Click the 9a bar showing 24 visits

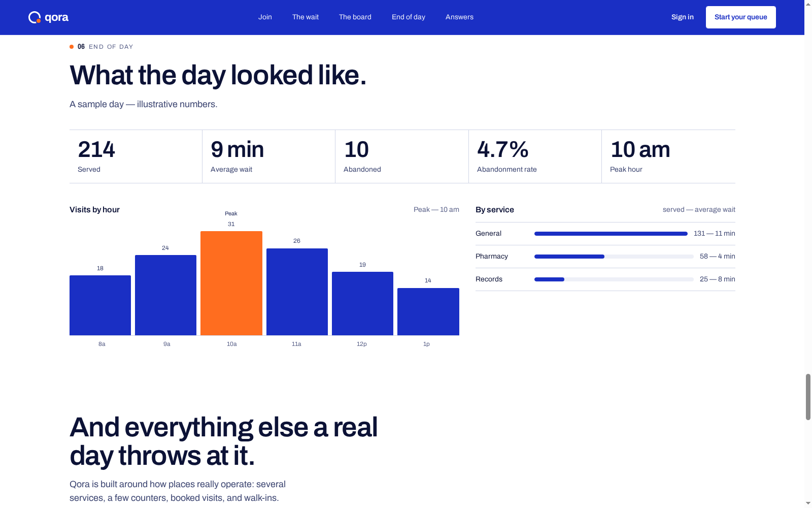pos(165,295)
